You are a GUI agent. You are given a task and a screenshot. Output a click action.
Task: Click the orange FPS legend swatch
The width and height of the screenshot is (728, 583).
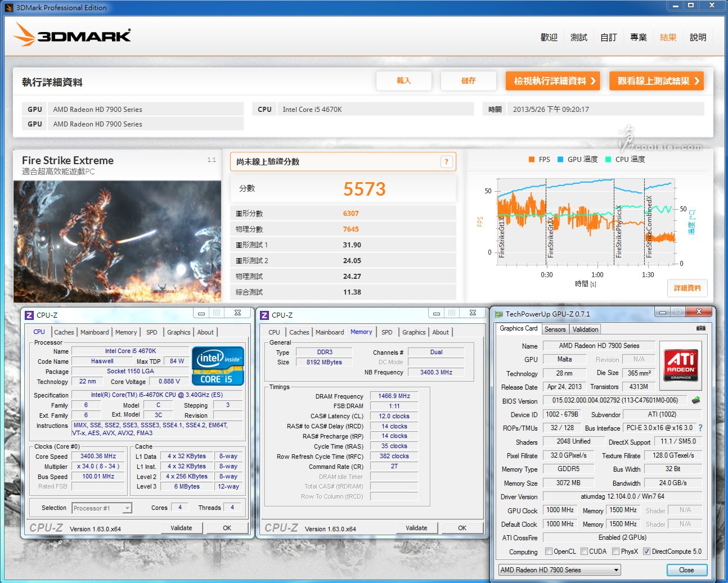(x=532, y=160)
